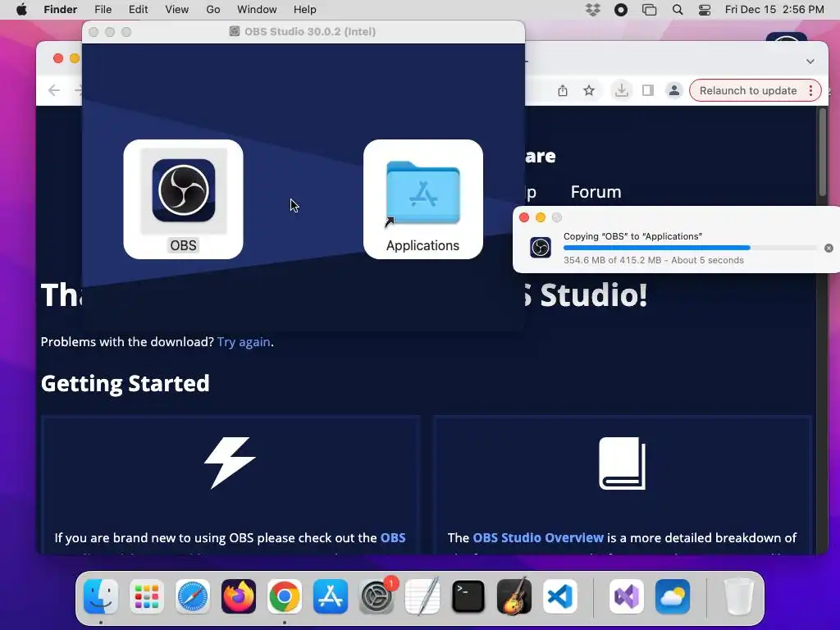Cancel the OBS copy operation
Image resolution: width=840 pixels, height=630 pixels.
pos(829,248)
